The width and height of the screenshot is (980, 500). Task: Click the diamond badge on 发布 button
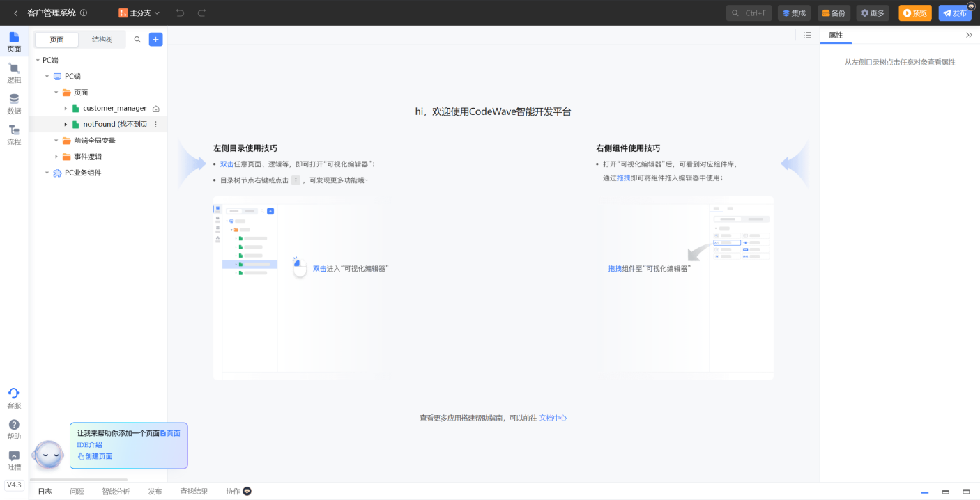(971, 6)
